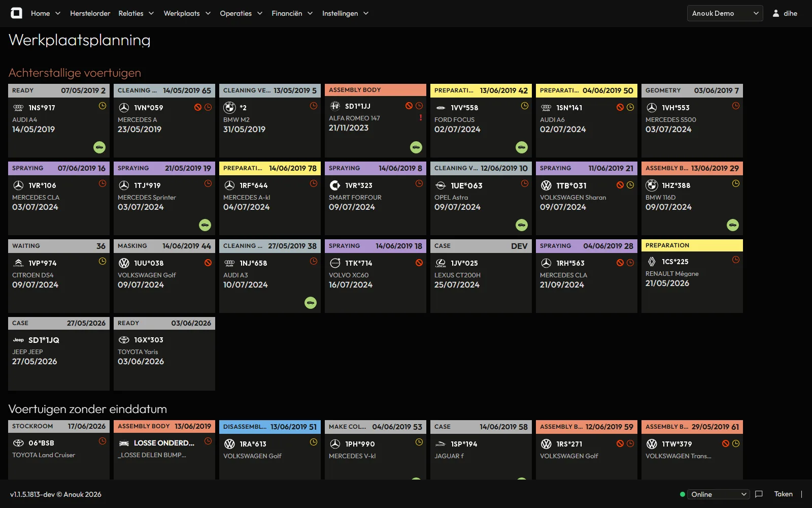Open the Financiën menu
The image size is (812, 508).
pos(292,13)
